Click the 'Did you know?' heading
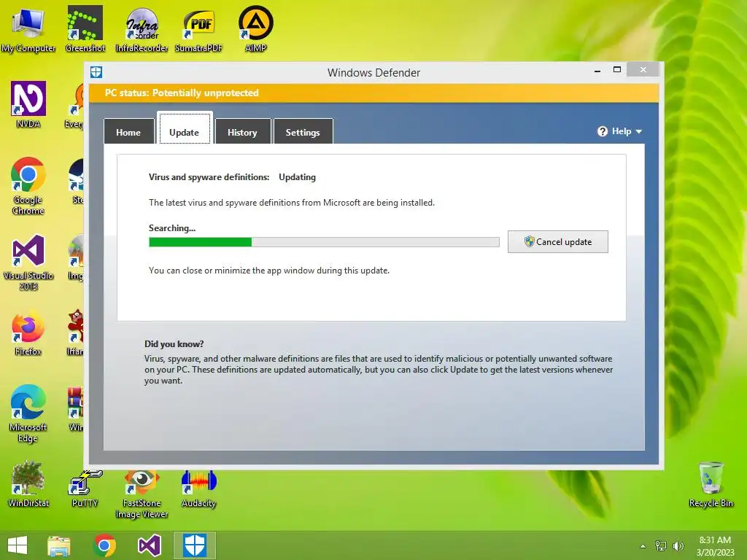Image resolution: width=747 pixels, height=560 pixels. click(174, 344)
